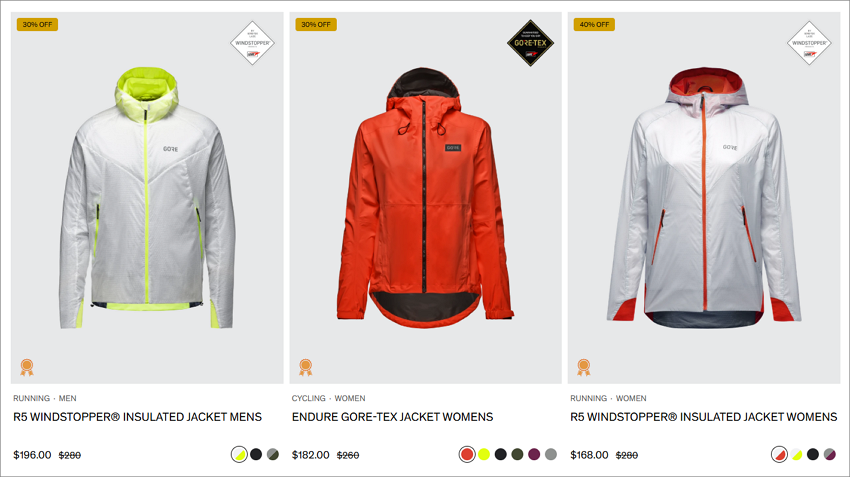Click the award ribbon icon under the orange jacket
850x477 pixels.
click(x=305, y=368)
